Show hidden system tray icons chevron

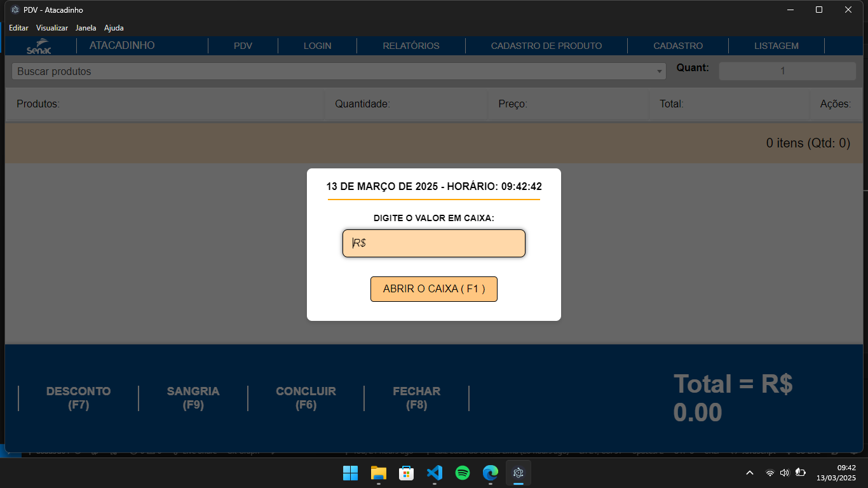750,473
